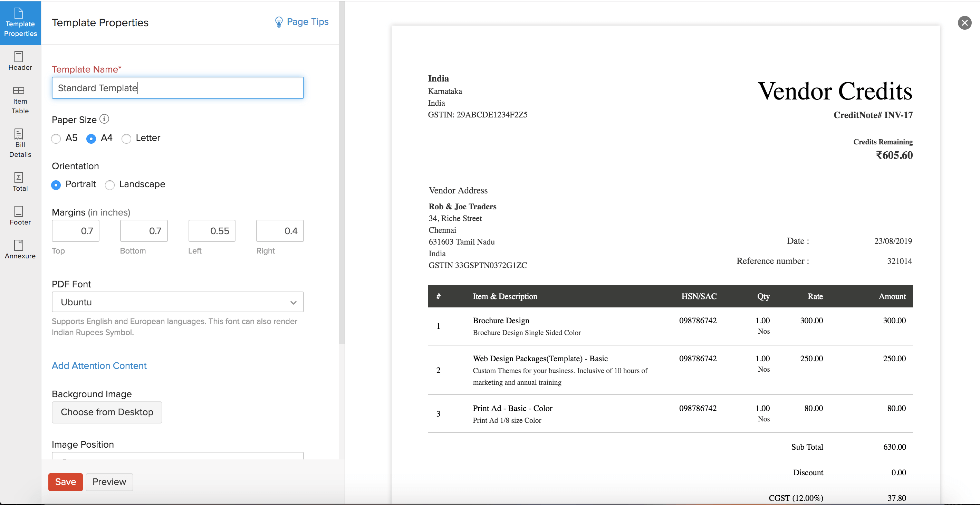Viewport: 980px width, 505px height.
Task: Choose Letter paper size
Action: (126, 139)
